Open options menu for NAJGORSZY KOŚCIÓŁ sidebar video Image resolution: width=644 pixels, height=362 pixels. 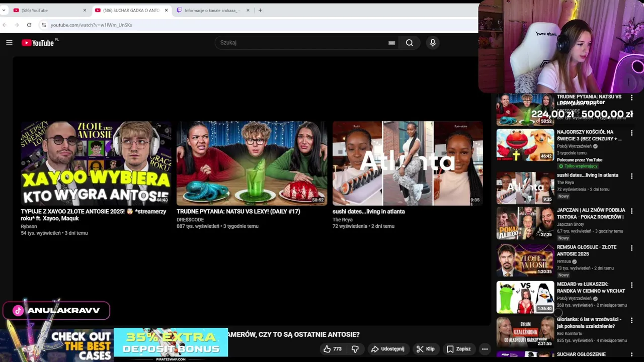click(631, 133)
